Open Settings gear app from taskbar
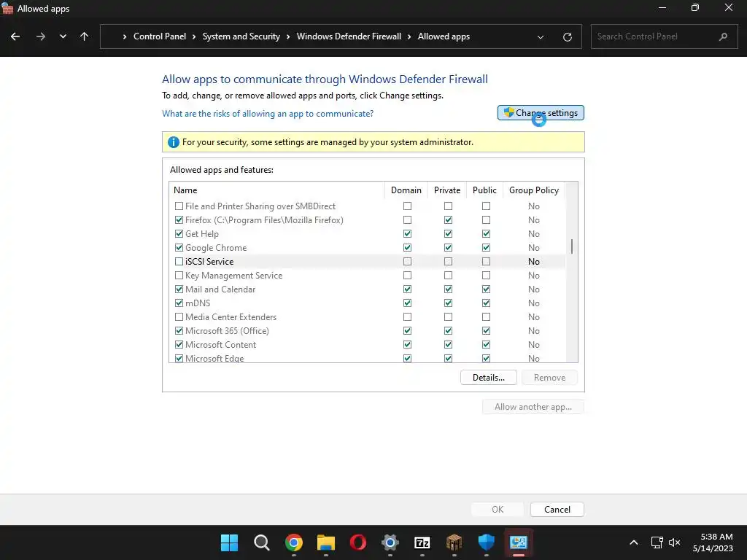This screenshot has height=560, width=747. click(390, 542)
